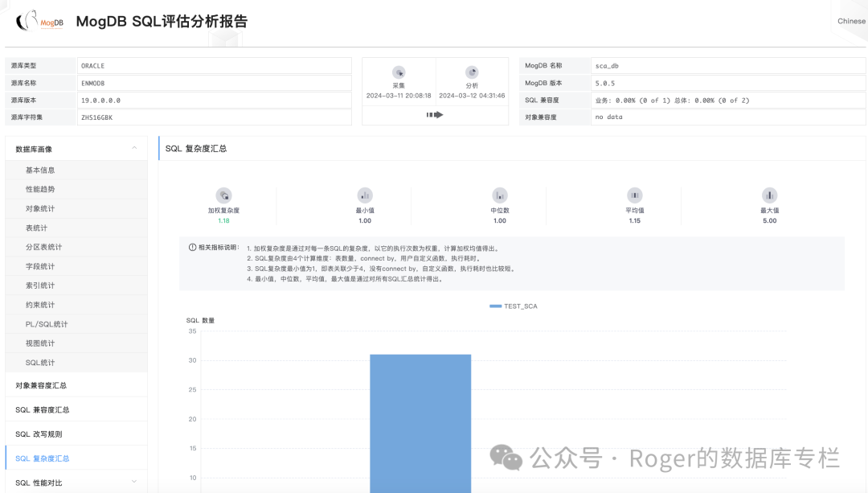
Task: Select SQL 复杂度汇总 sidebar item
Action: [76, 458]
